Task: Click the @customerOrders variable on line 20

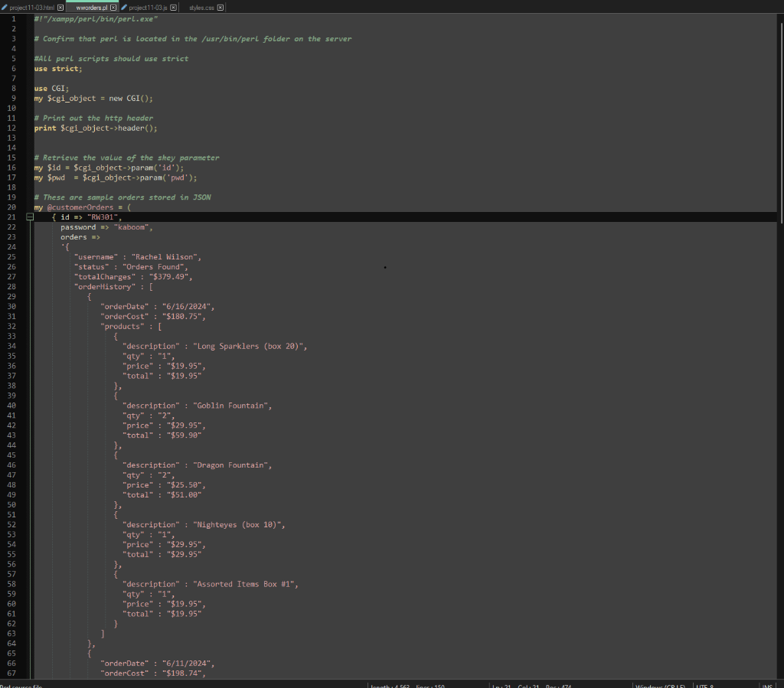Action: tap(79, 207)
